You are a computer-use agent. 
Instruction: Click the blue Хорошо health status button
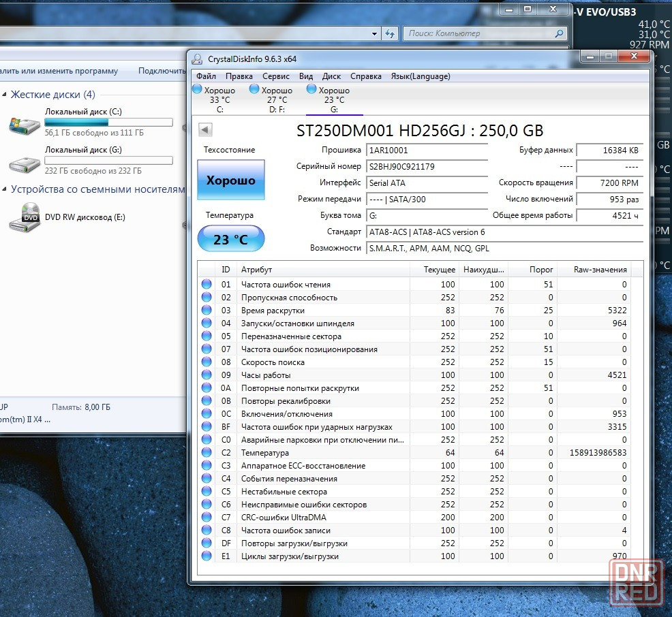230,180
